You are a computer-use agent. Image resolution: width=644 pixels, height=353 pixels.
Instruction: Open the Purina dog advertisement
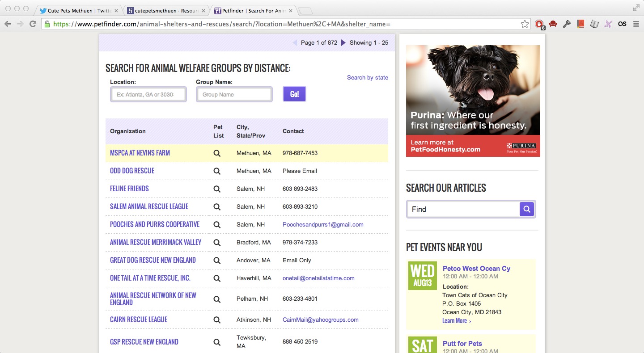coord(473,101)
